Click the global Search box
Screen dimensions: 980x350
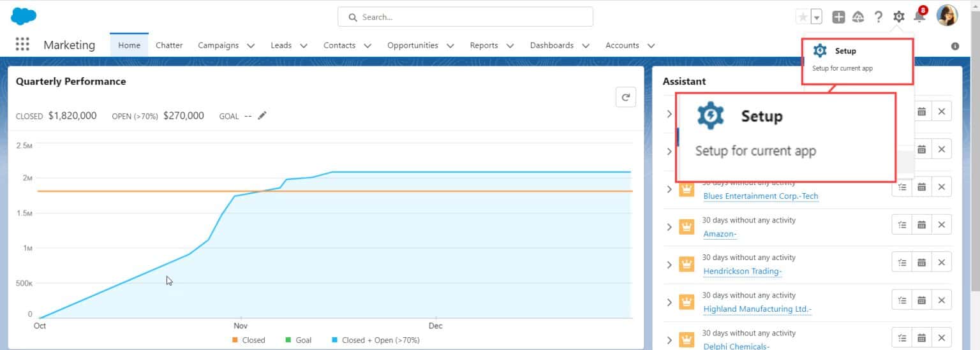point(465,17)
